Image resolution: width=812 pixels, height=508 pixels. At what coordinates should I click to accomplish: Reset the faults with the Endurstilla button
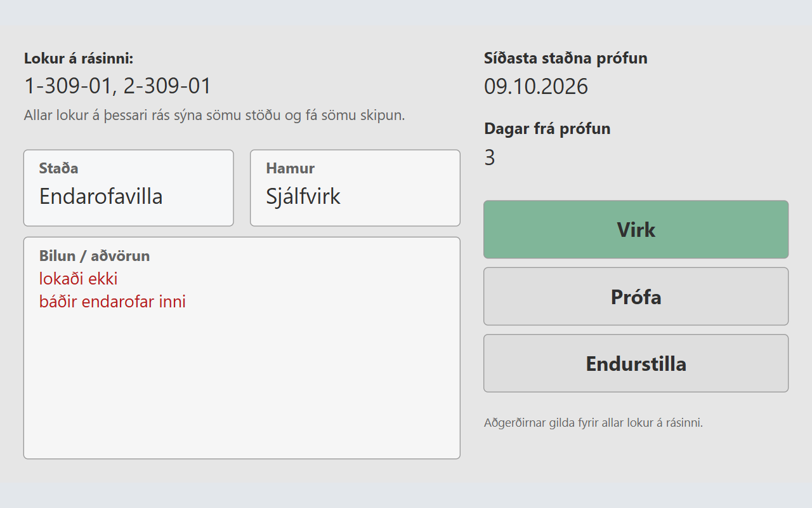click(636, 363)
